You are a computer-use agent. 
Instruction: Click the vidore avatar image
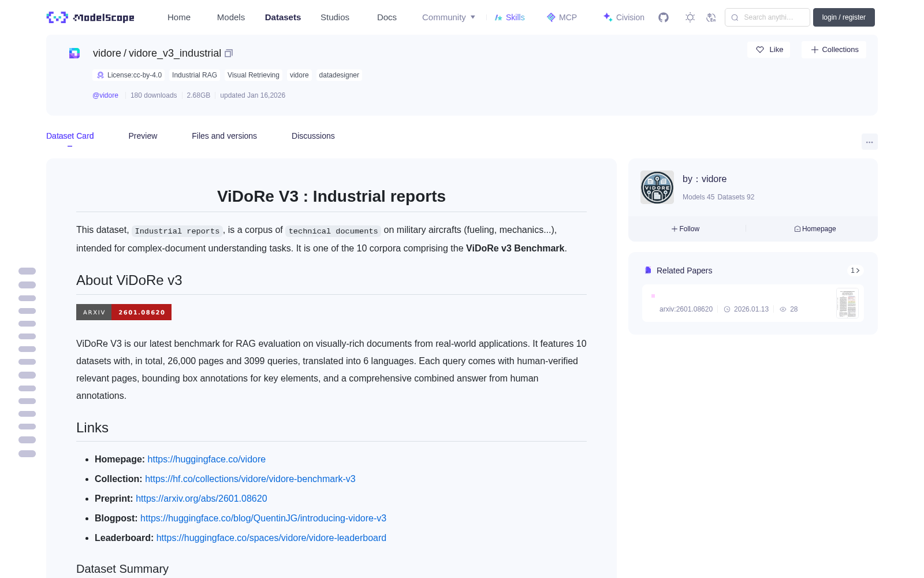[657, 187]
